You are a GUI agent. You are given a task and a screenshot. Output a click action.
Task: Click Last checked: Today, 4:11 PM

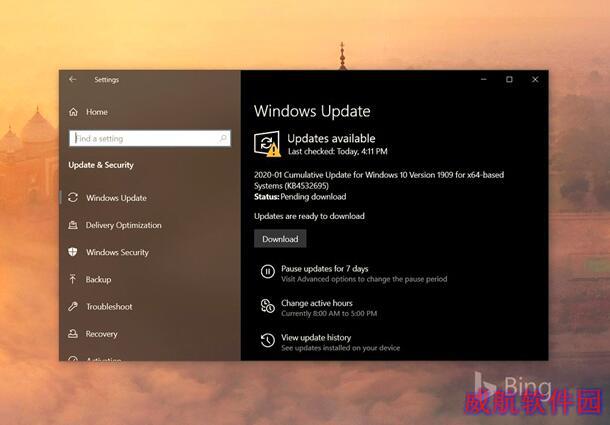tap(338, 151)
